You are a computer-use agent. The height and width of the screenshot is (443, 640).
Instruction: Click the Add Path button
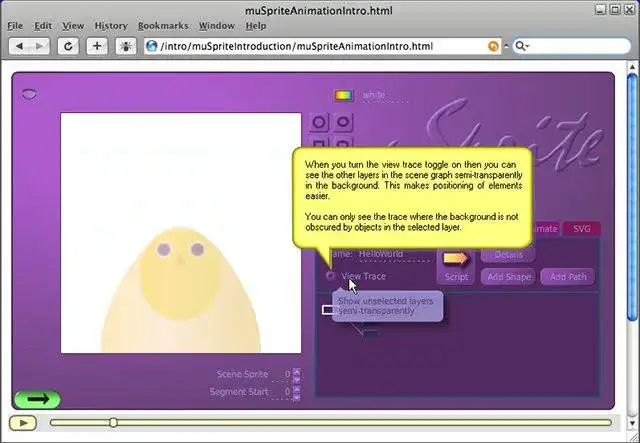coord(568,277)
